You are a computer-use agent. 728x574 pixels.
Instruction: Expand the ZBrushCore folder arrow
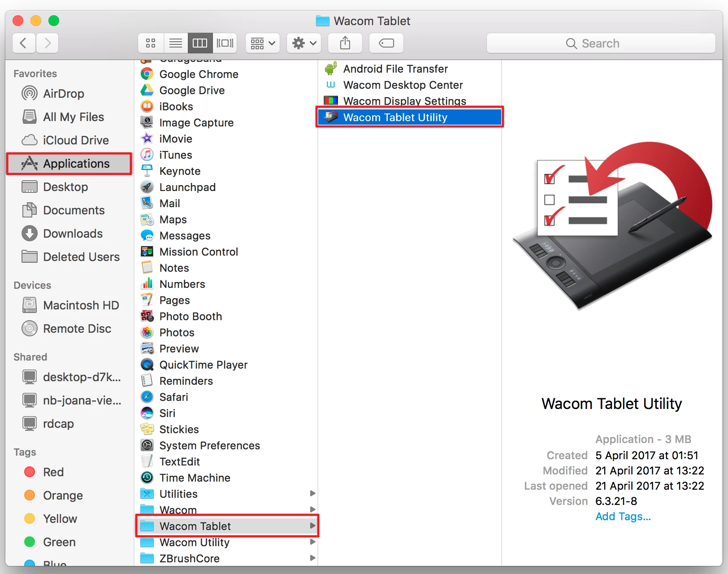(312, 558)
